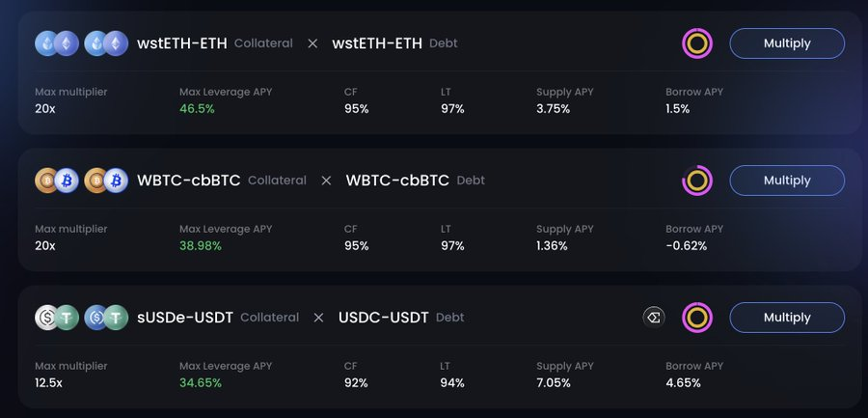Select the 38.98% Max Leverage APY value
Screen dimensions: 868x418
tap(201, 246)
